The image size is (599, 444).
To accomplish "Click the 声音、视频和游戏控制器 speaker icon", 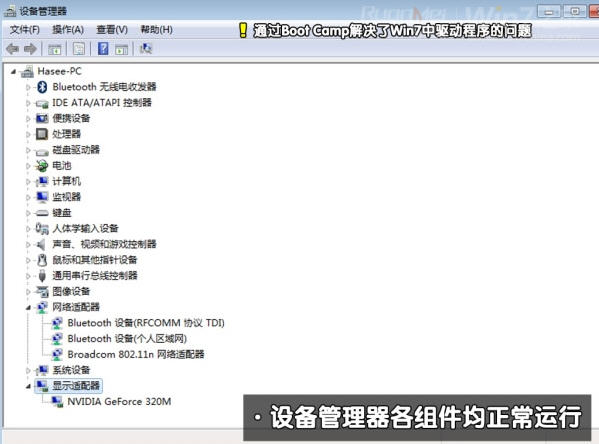I will (x=41, y=244).
